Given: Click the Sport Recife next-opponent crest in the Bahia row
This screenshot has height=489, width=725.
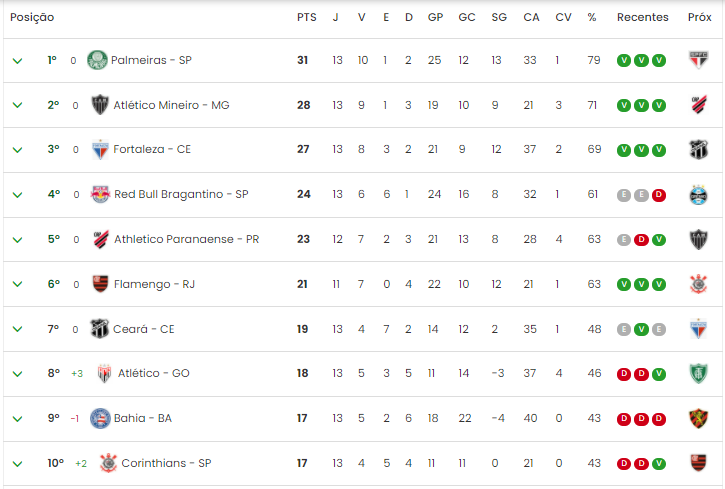Looking at the screenshot, I should 699,418.
